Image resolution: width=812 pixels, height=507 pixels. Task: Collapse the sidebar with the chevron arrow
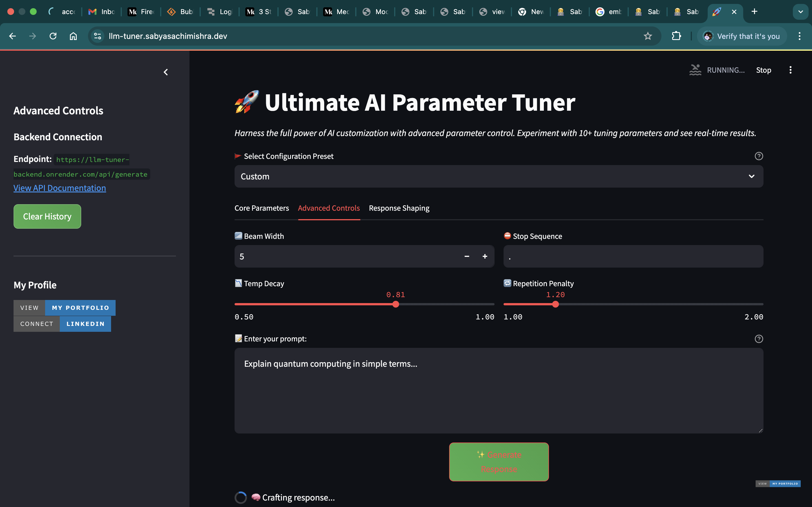point(166,72)
